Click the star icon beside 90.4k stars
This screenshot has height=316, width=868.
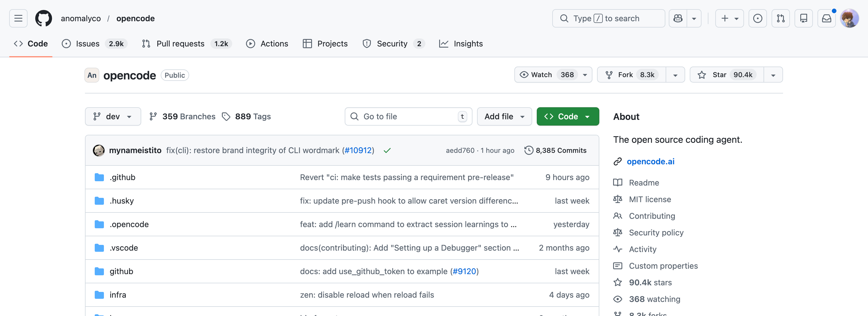(x=617, y=283)
